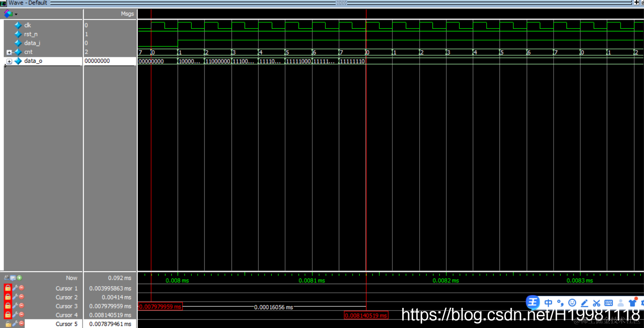
Task: Expand the cnt signal bus
Action: click(x=9, y=52)
